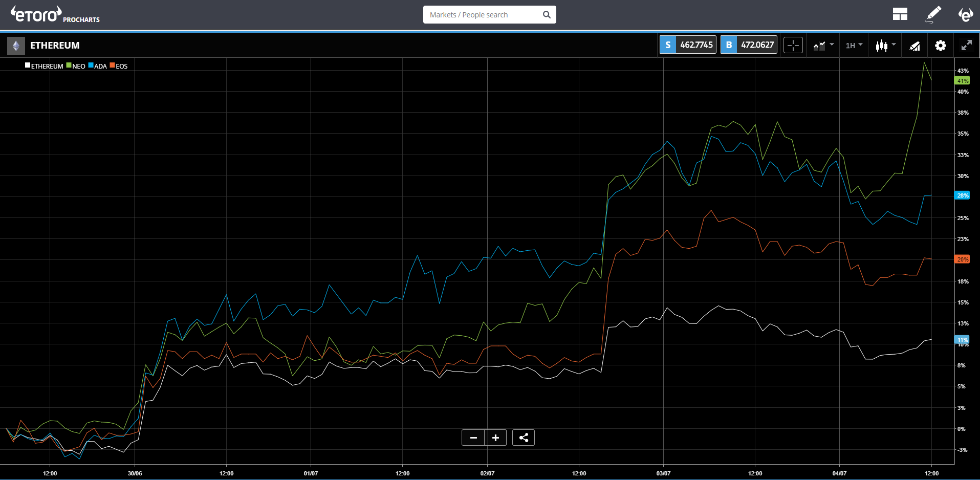Open the 1H timeframe dropdown
980x480 pixels.
[854, 46]
